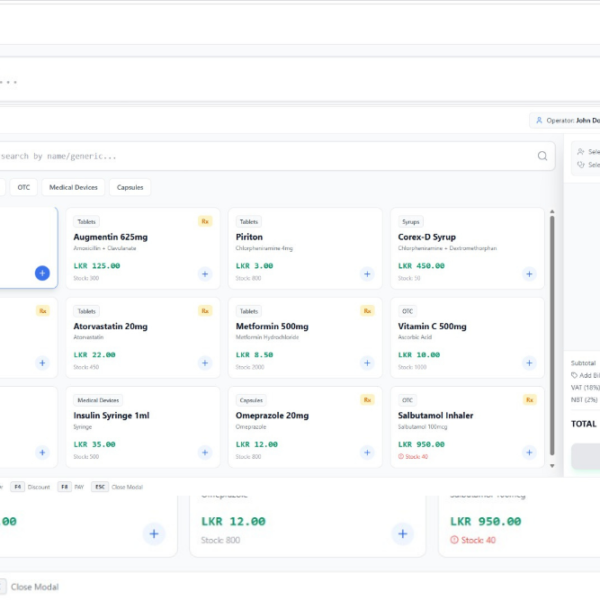Image resolution: width=600 pixels, height=600 pixels.
Task: Select the Medical Devices filter
Action: 75,187
